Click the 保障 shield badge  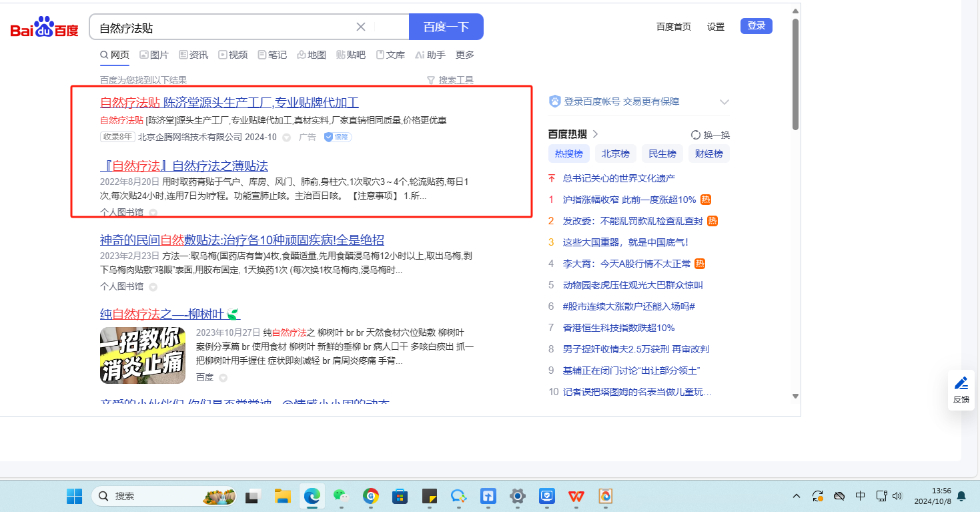(338, 137)
